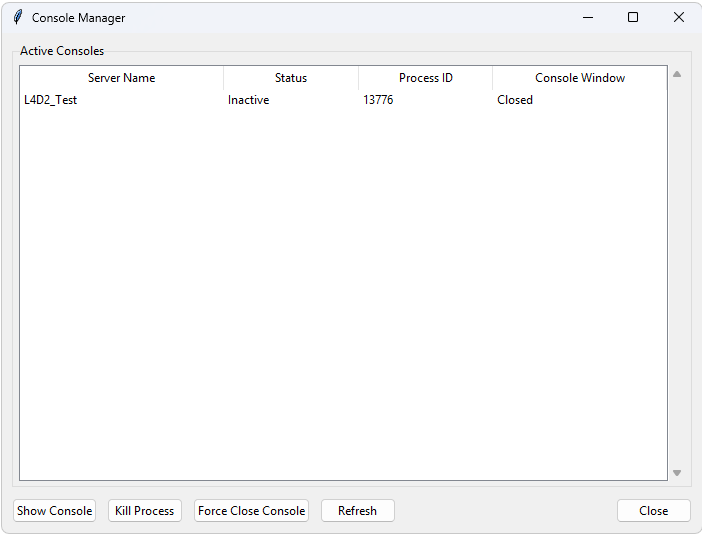The image size is (702, 535).
Task: Click the Show Console button
Action: pyautogui.click(x=54, y=510)
